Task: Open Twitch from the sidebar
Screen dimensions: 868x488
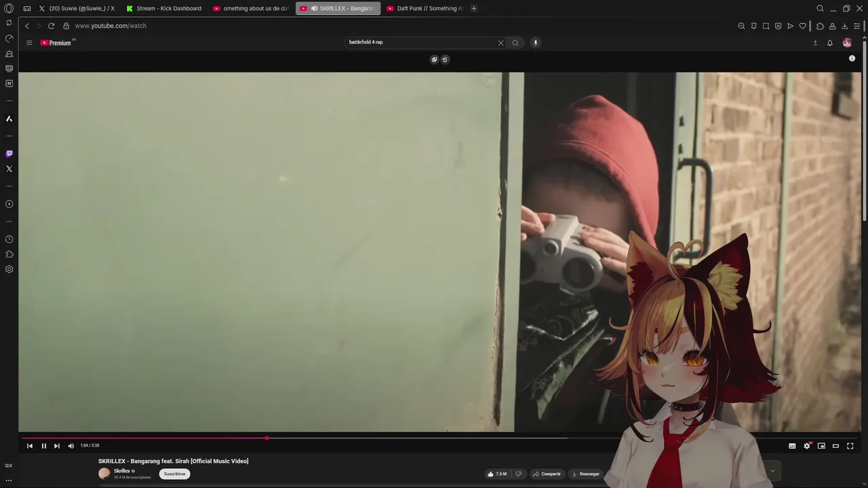Action: point(9,154)
